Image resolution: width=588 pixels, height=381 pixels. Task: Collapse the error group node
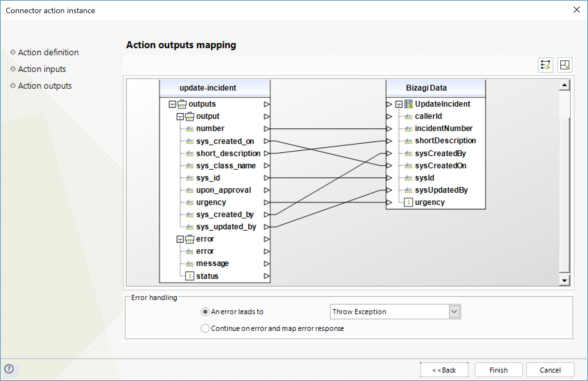click(x=180, y=239)
